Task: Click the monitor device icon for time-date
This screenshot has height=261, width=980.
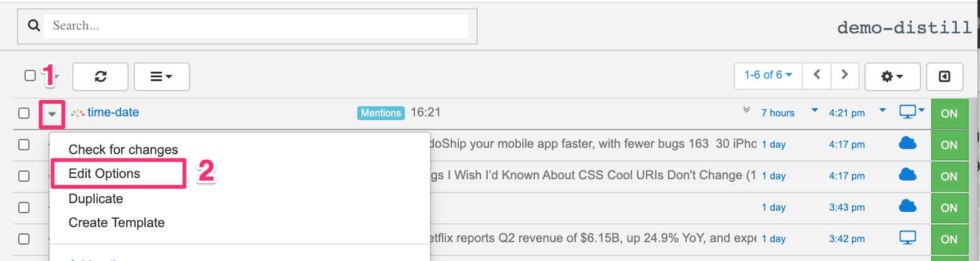Action: tap(908, 112)
